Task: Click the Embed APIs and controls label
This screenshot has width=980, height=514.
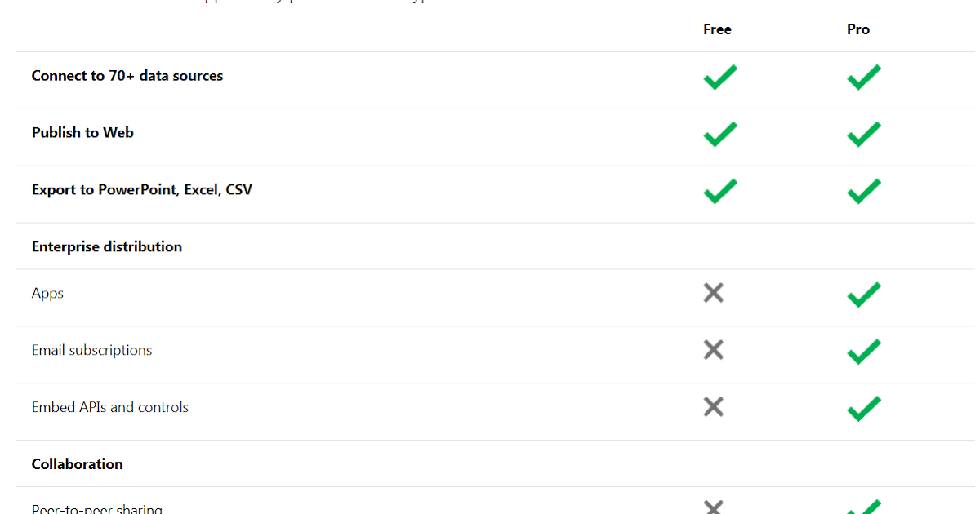Action: coord(110,407)
